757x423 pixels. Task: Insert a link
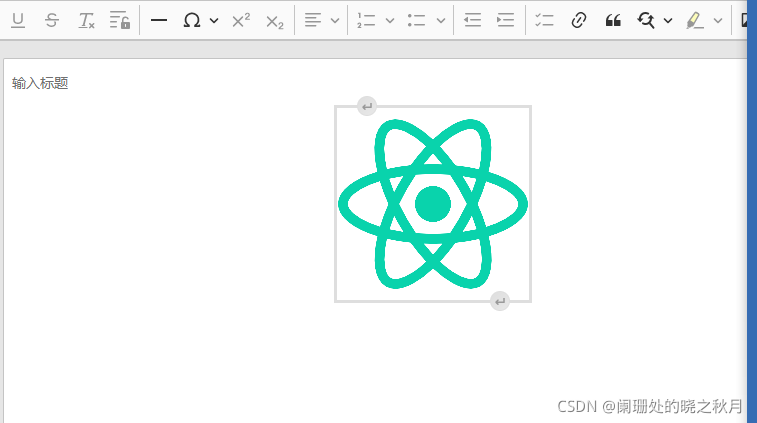[x=578, y=20]
